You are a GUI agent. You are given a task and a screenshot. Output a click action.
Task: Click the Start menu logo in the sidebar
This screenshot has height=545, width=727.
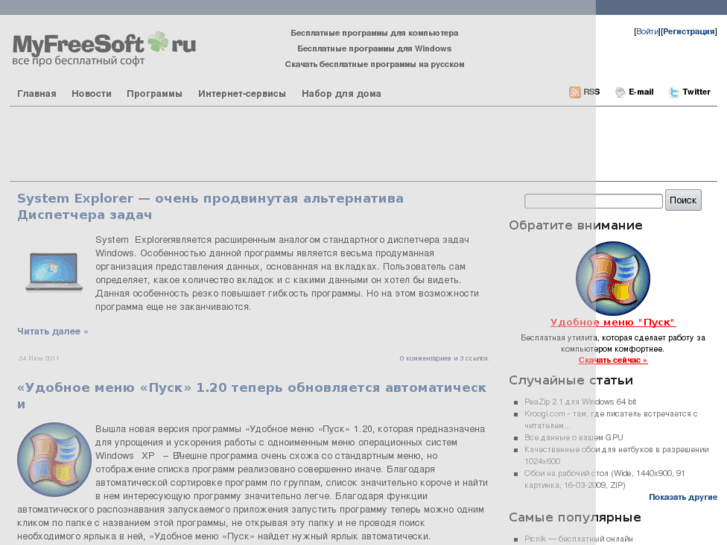(612, 278)
